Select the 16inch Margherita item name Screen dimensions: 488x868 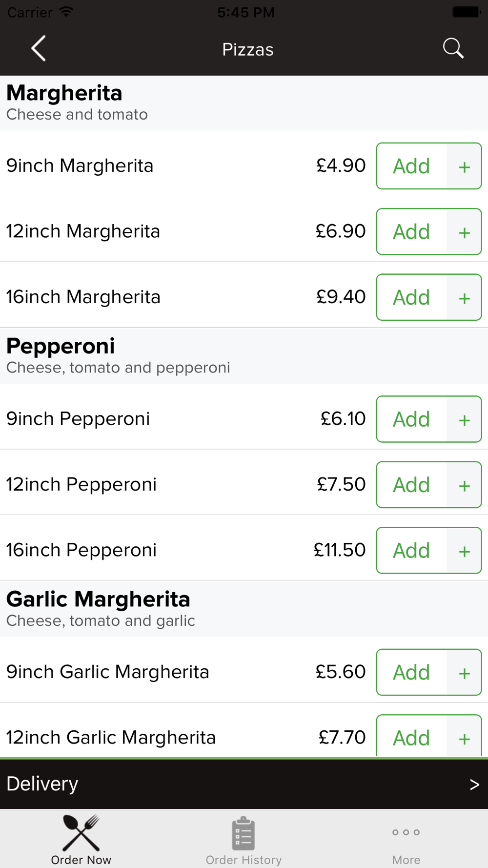coord(83,297)
